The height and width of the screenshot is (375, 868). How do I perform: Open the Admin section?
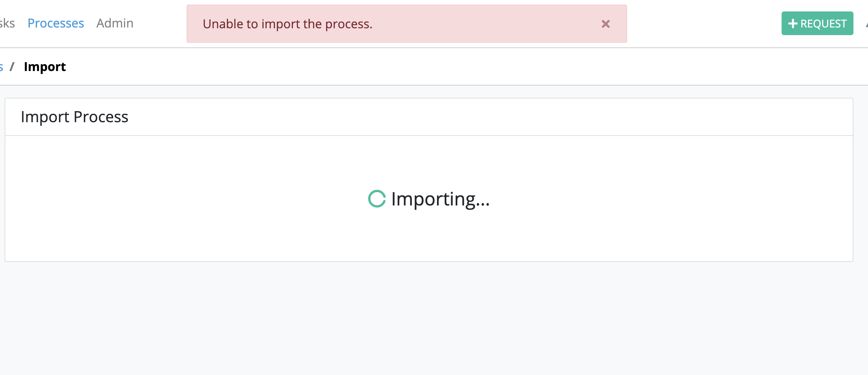[x=115, y=23]
